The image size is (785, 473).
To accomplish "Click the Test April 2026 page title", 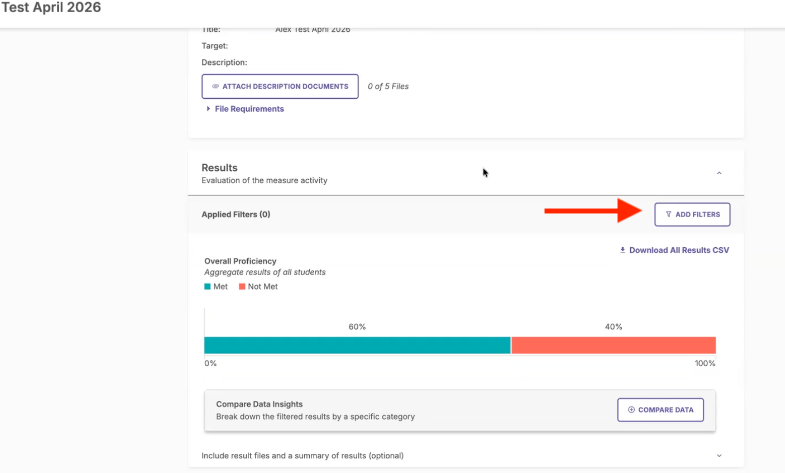I will tap(51, 8).
